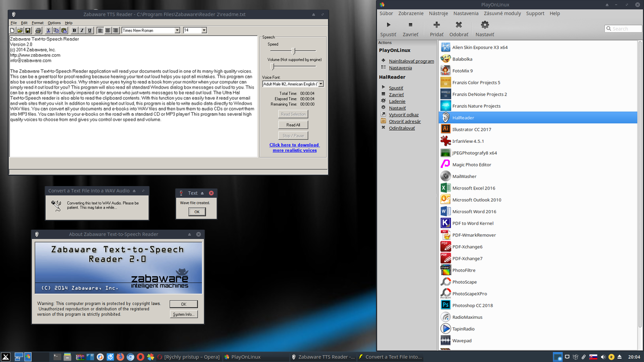Select the Photoshop CC 2018 icon

pos(445,305)
